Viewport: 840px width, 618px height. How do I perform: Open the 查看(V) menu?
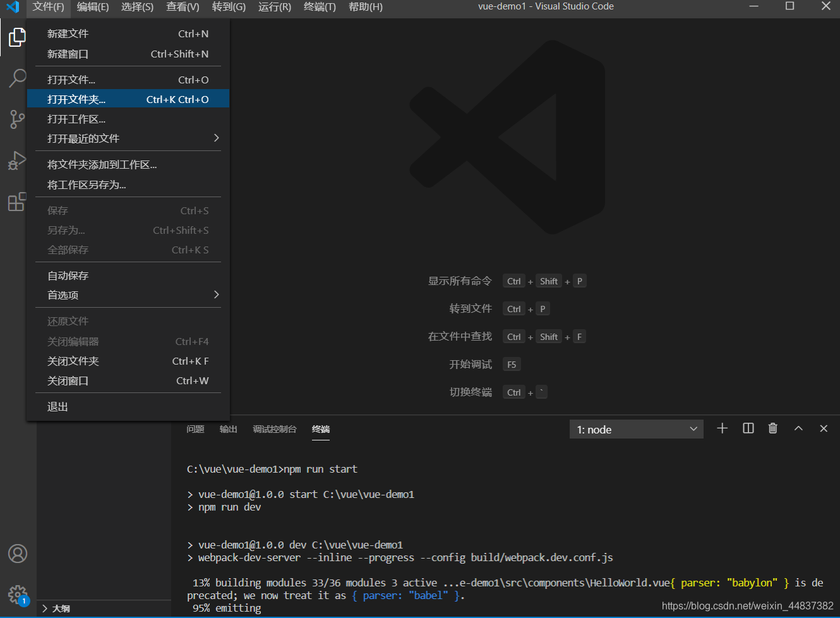[183, 7]
